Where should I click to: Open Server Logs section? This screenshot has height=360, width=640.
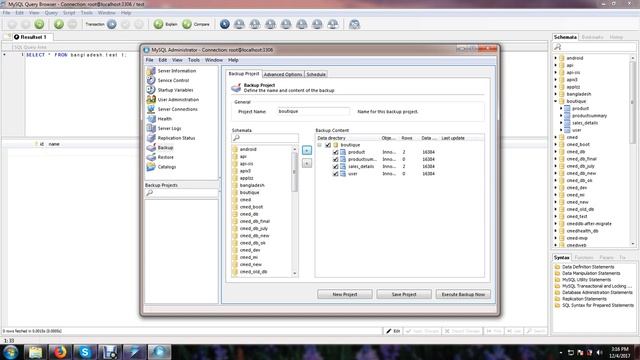(164, 129)
